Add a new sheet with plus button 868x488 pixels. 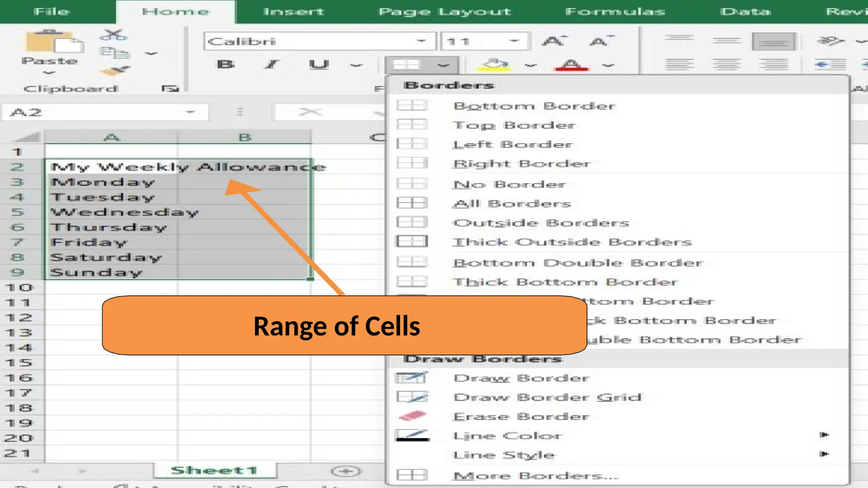click(346, 471)
